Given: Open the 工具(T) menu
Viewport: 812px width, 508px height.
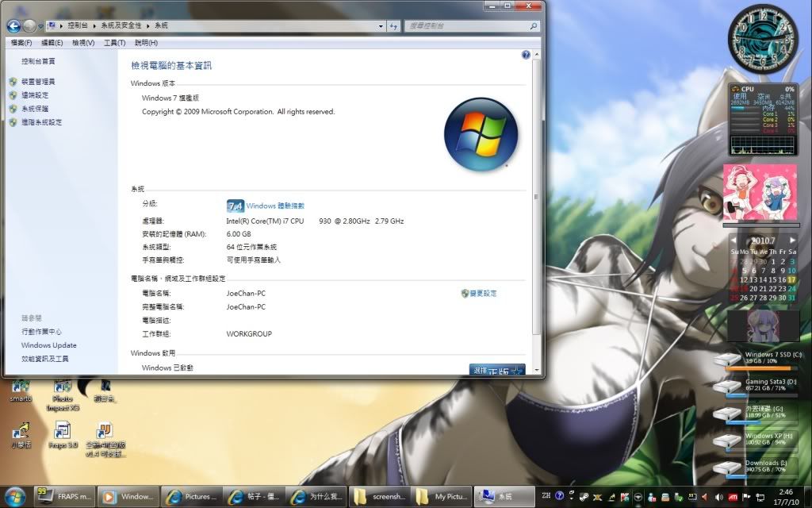Looking at the screenshot, I should [x=114, y=43].
